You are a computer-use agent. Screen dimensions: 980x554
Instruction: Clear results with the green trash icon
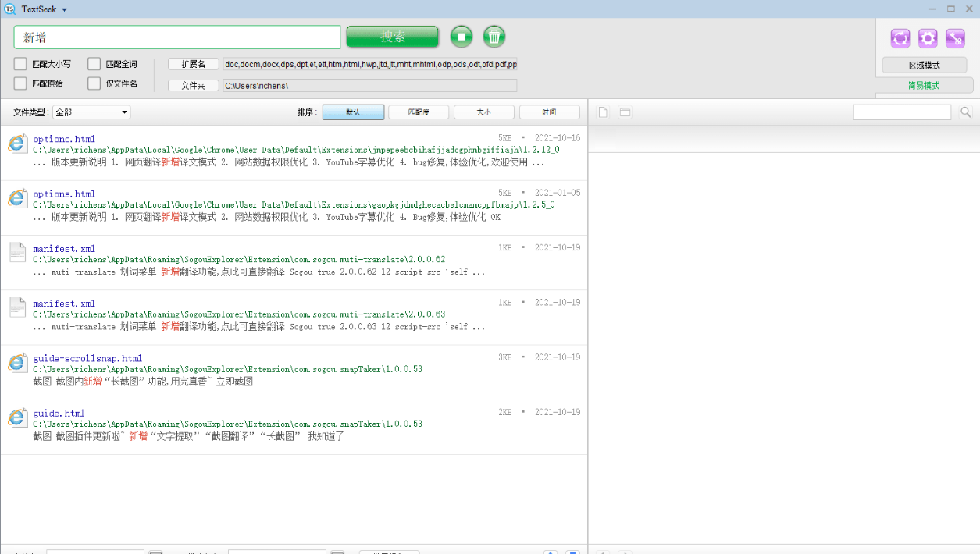(x=495, y=37)
